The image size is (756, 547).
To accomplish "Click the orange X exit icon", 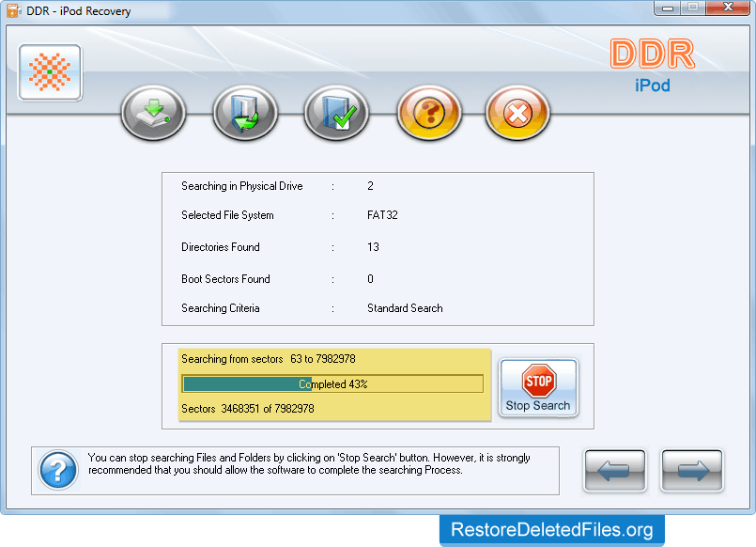I will tap(517, 113).
